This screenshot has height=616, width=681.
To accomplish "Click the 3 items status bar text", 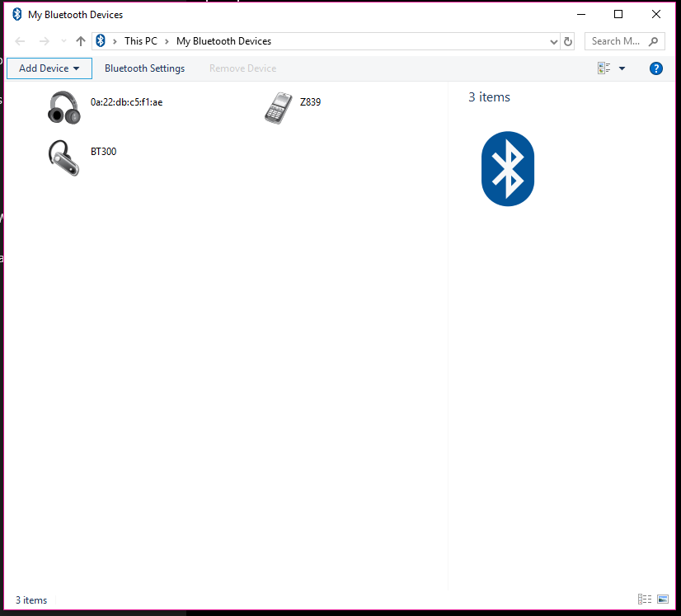I will tap(31, 600).
